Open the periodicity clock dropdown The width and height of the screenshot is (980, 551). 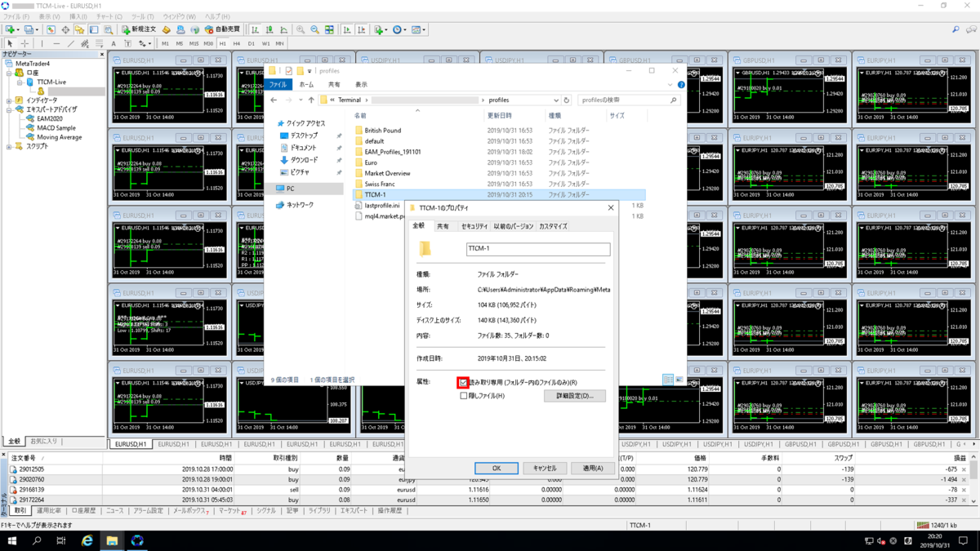click(405, 29)
